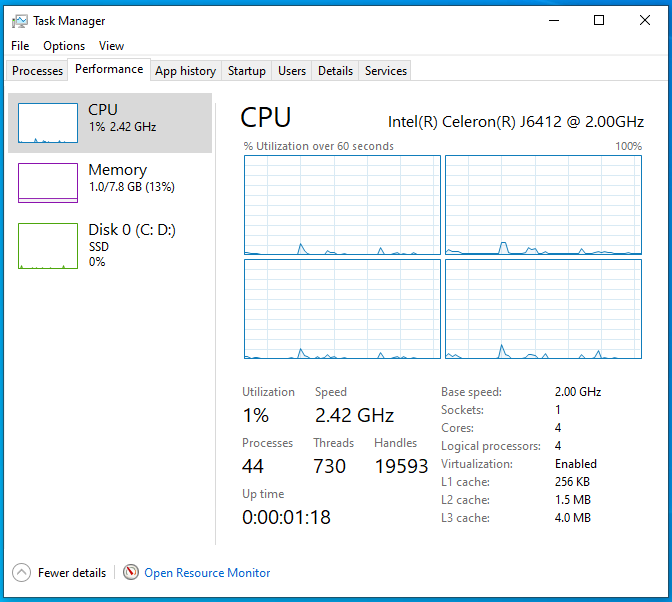Click the first logical processor graph
The height and width of the screenshot is (602, 672).
(x=342, y=205)
